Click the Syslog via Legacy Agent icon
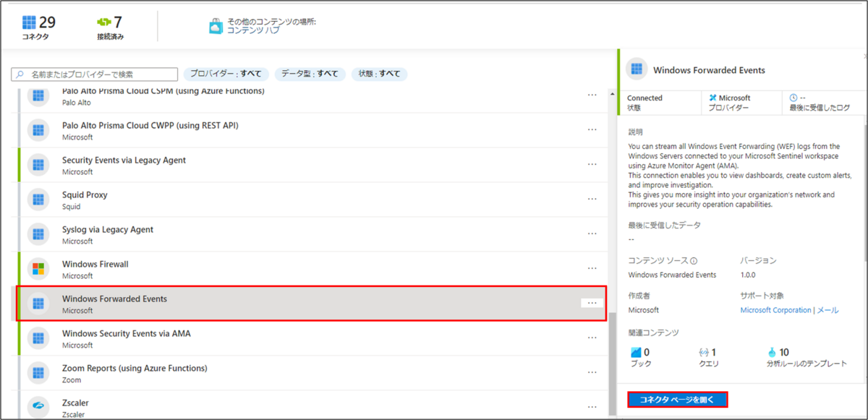The height and width of the screenshot is (420, 868). (38, 234)
